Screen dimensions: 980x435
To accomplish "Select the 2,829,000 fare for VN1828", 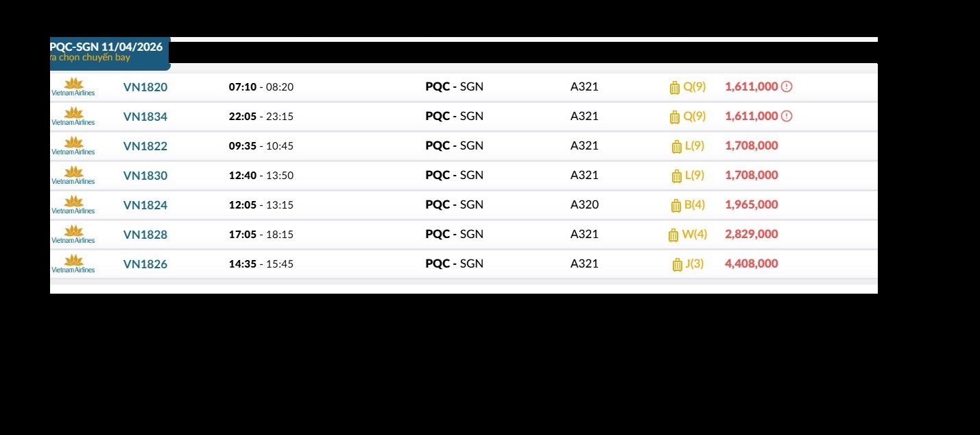I will [x=751, y=234].
